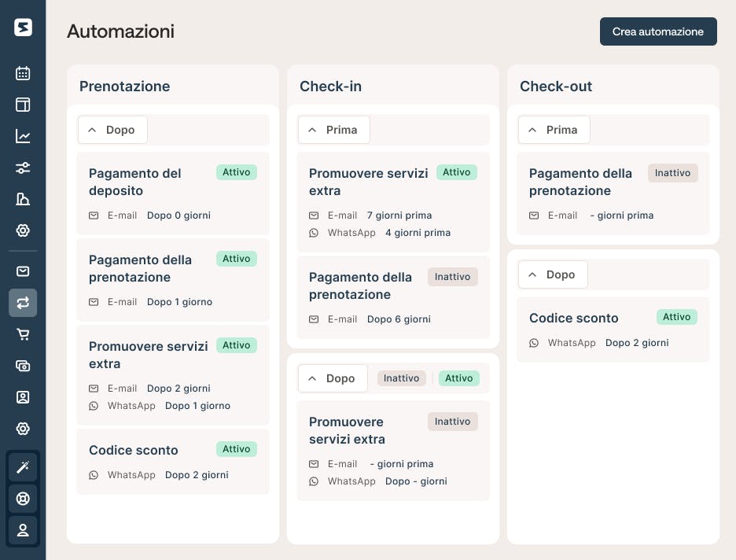Open the payments cash icon in sidebar
Viewport: 736px width, 560px height.
tap(23, 366)
